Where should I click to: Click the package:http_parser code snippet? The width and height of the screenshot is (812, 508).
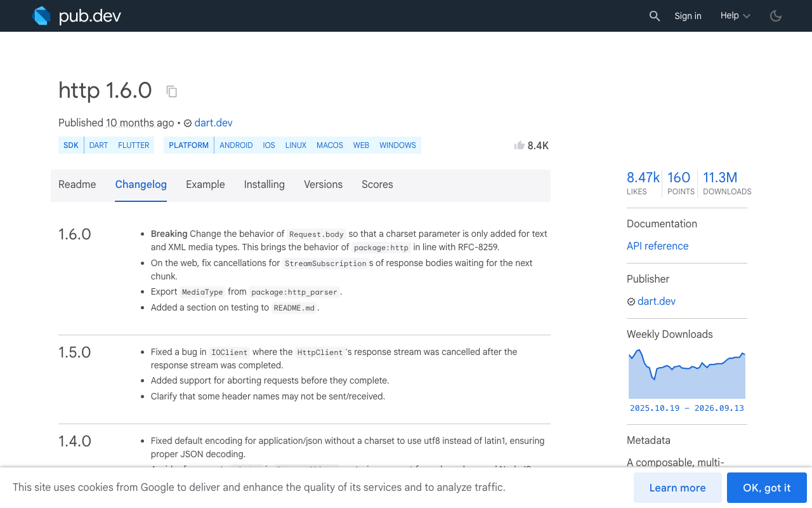point(295,292)
